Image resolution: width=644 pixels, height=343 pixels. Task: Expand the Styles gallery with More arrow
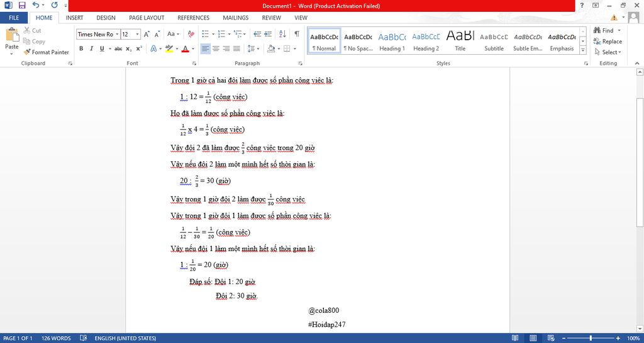click(583, 50)
